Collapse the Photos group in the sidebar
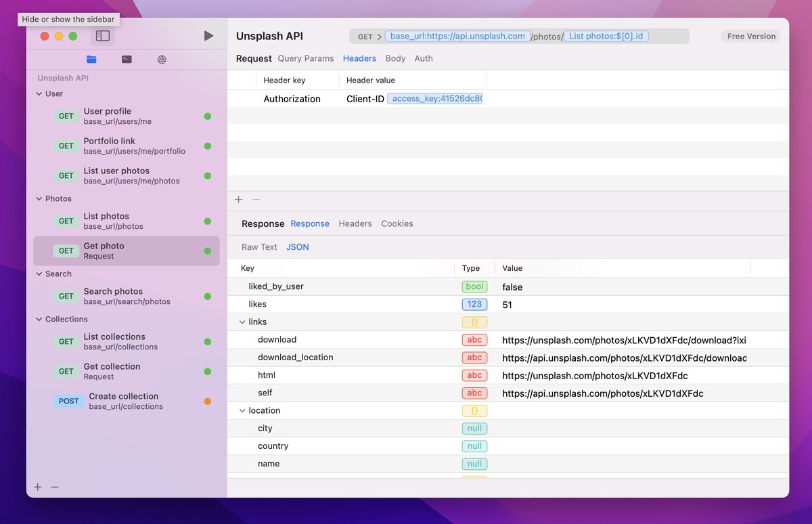The image size is (812, 524). point(39,199)
